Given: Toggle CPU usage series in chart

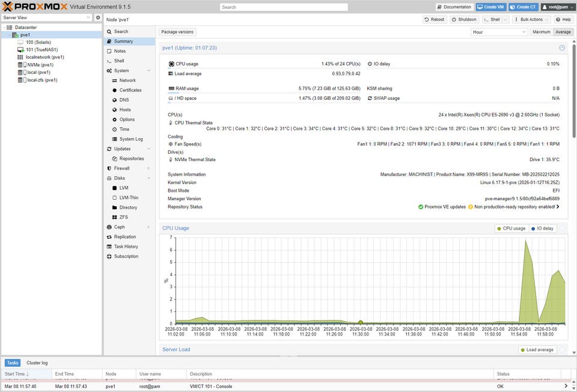Looking at the screenshot, I should [x=511, y=228].
